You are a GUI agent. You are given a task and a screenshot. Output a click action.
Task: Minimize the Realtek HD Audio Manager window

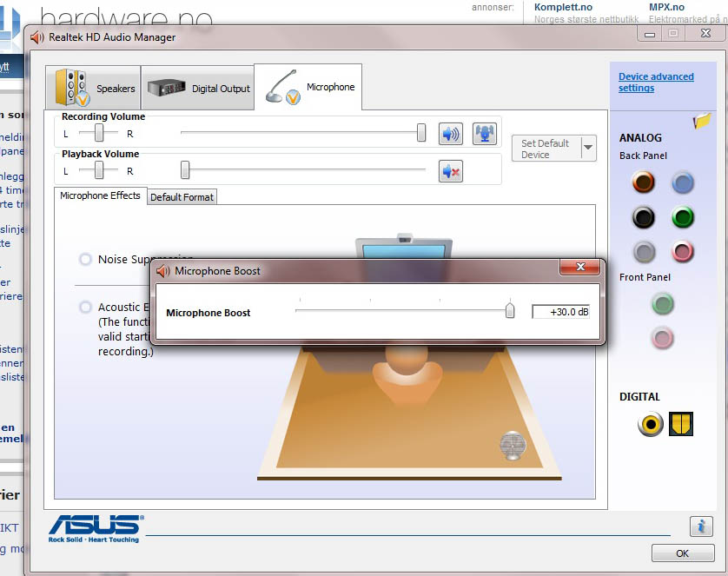click(650, 34)
